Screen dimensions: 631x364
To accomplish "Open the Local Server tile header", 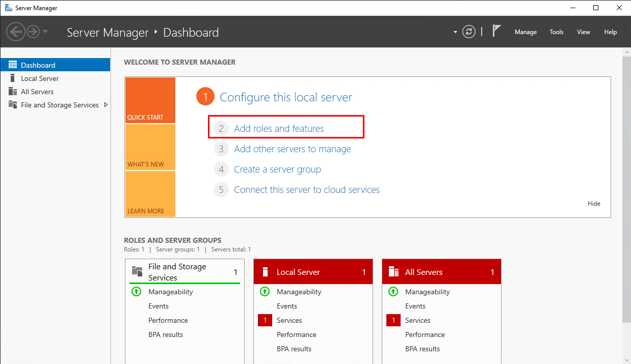I will pos(313,272).
